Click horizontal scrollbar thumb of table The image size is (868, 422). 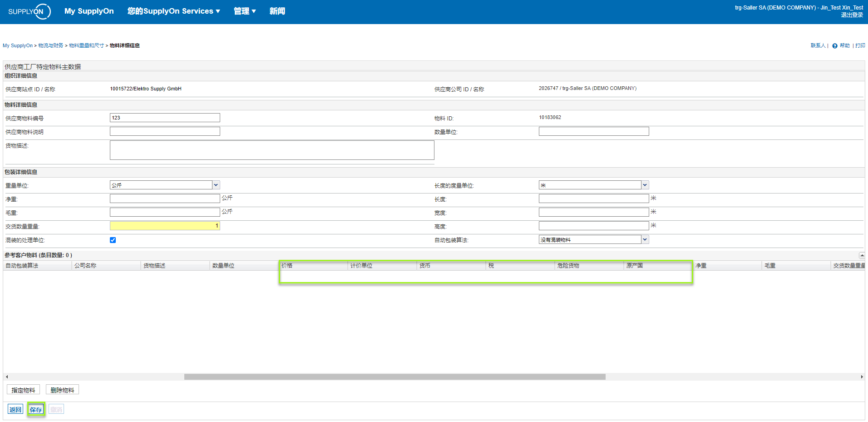[x=395, y=377]
